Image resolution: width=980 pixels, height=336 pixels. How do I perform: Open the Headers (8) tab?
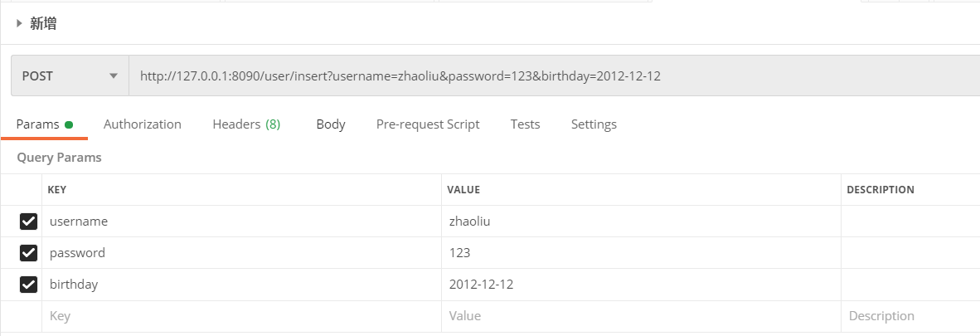[x=246, y=124]
